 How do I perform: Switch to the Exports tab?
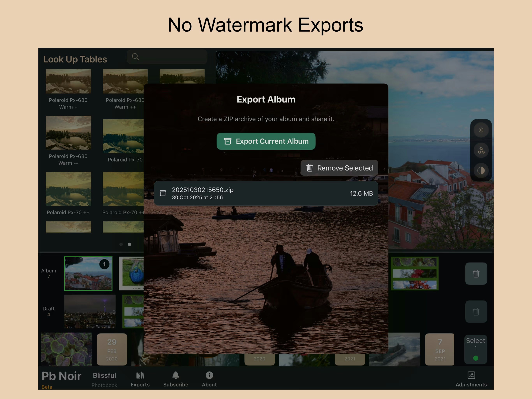click(140, 378)
